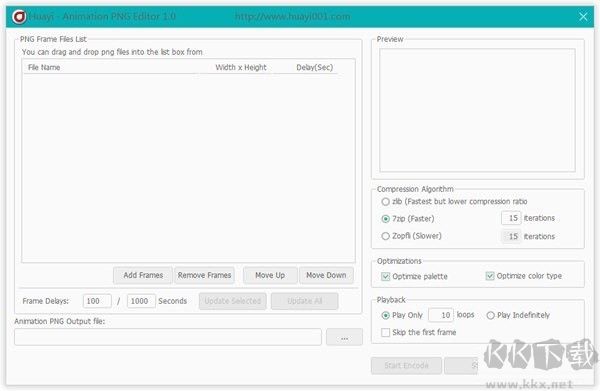Viewport: 600px width, 391px height.
Task: Click the Animation PNG Output file field
Action: coord(168,337)
